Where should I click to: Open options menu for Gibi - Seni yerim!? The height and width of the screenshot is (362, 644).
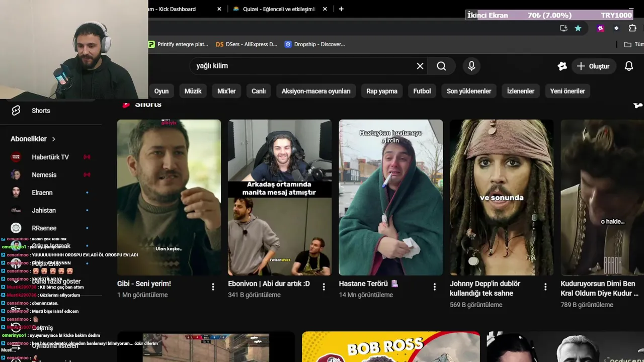tap(213, 287)
